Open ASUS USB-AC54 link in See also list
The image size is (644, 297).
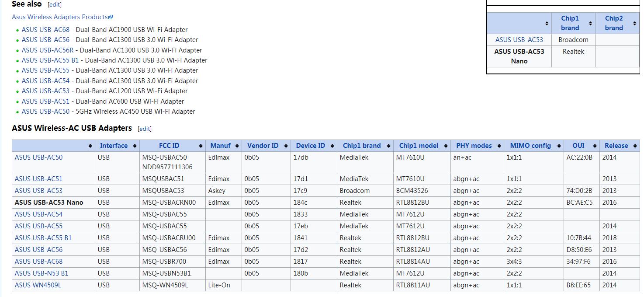pyautogui.click(x=45, y=81)
